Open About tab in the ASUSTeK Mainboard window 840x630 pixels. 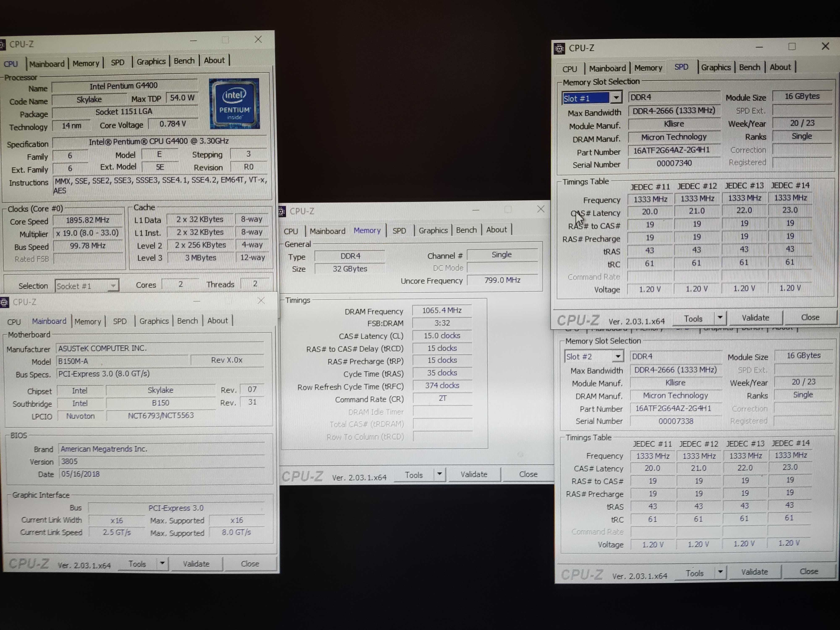218,320
